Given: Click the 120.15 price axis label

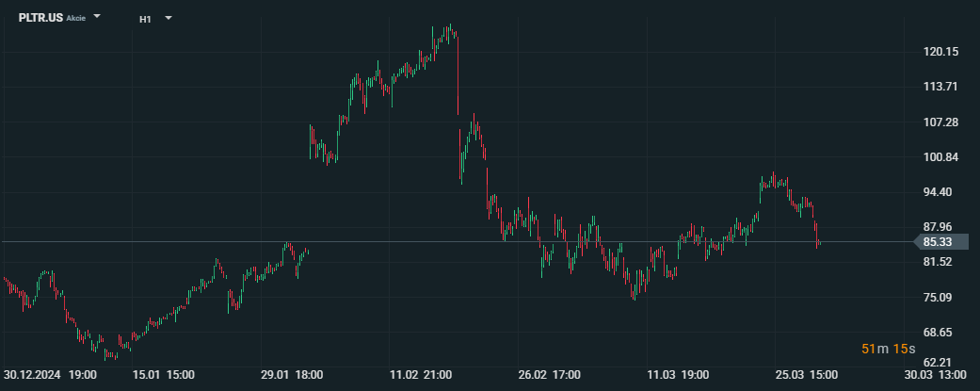Looking at the screenshot, I should click(940, 51).
